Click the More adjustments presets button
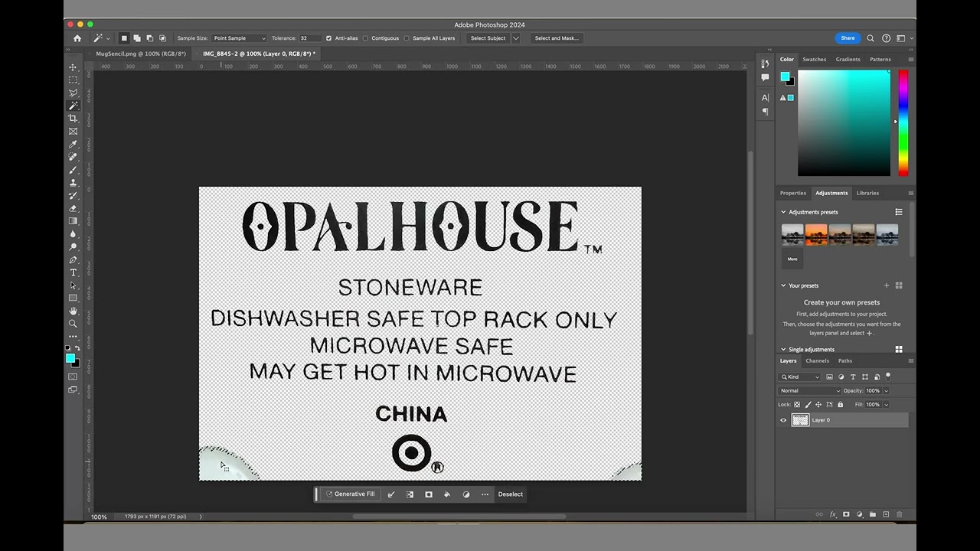Viewport: 980px width, 551px height. point(792,259)
